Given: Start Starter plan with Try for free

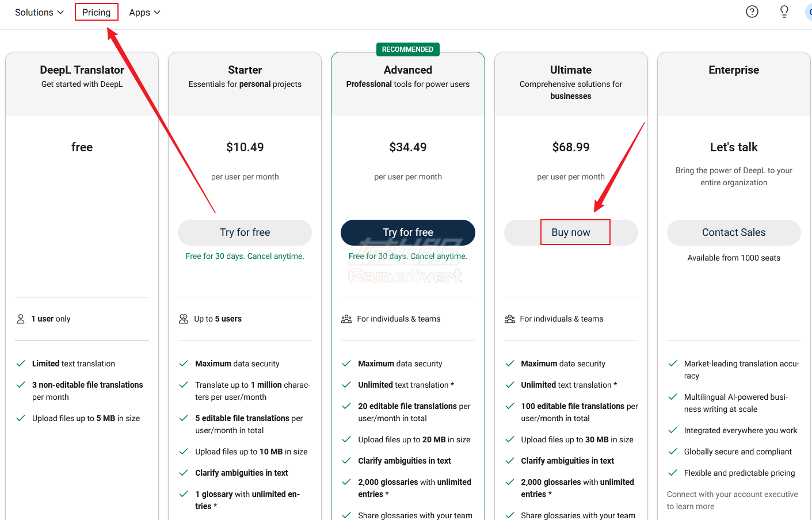Looking at the screenshot, I should 245,232.
